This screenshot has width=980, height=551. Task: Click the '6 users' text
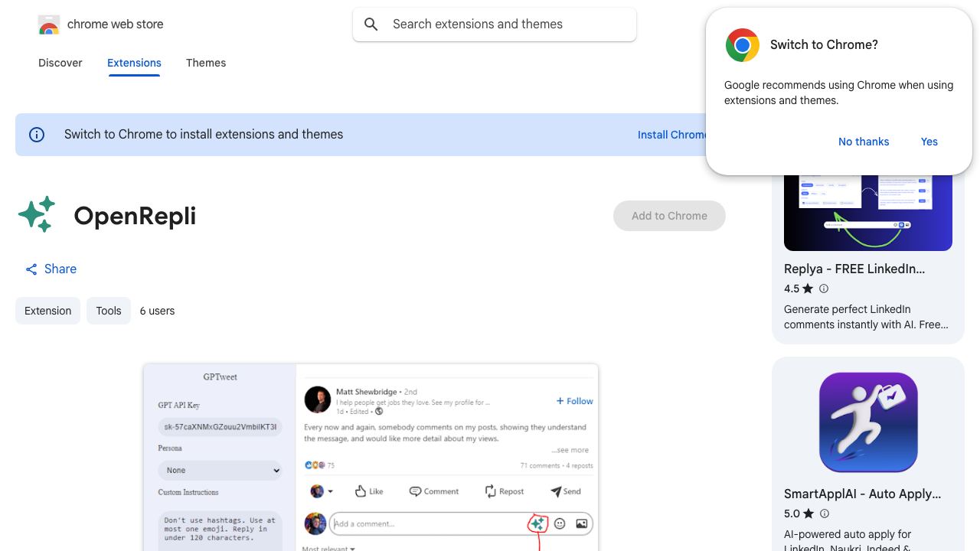pyautogui.click(x=157, y=311)
